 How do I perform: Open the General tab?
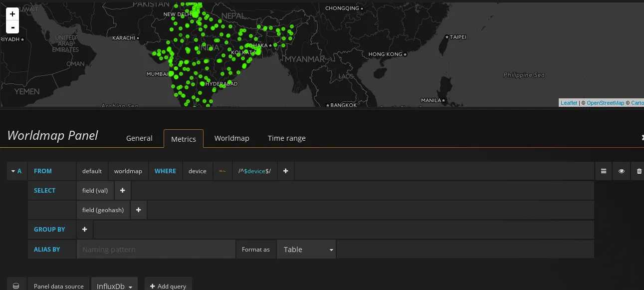(x=139, y=138)
